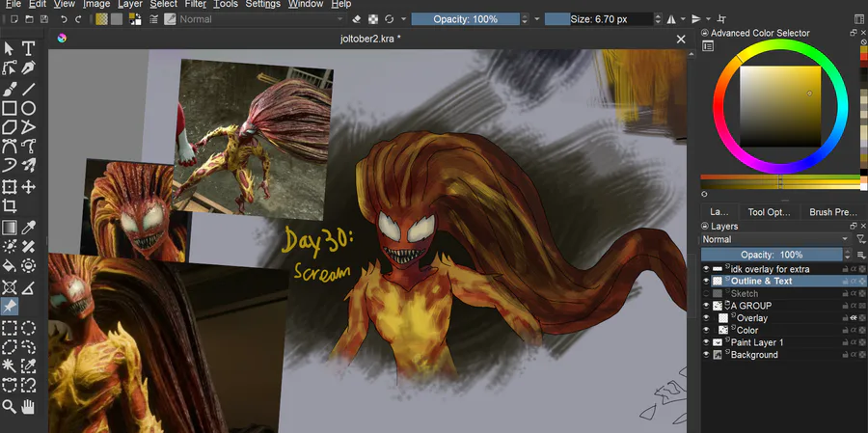
Task: Select the straight Line tool
Action: (x=29, y=89)
